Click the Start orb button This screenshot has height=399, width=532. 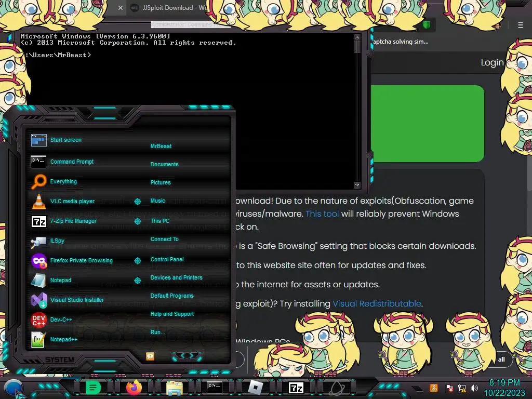coord(13,389)
